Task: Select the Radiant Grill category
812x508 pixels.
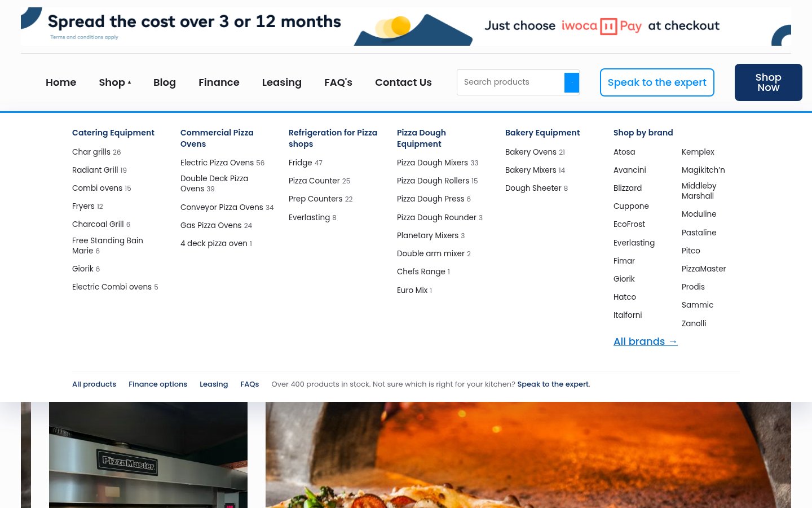Action: point(99,170)
